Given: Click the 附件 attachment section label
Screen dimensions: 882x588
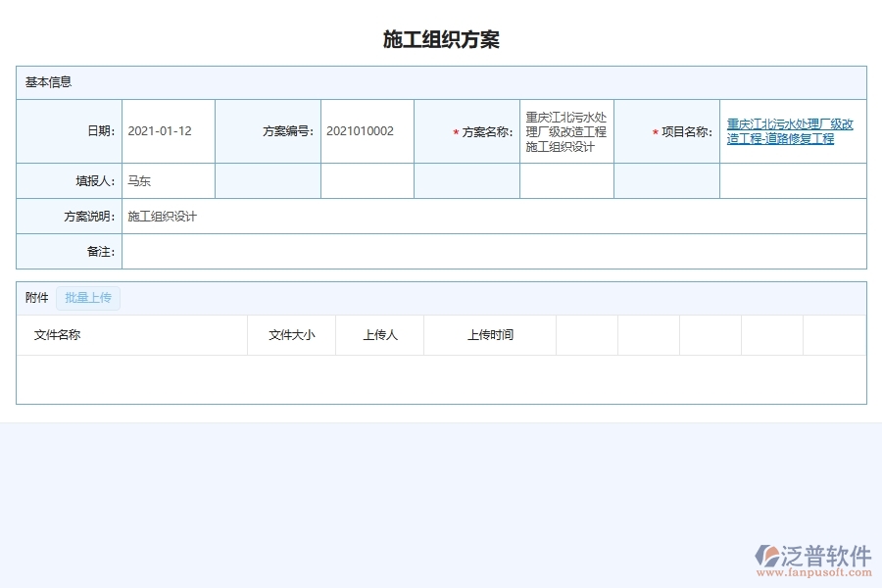Looking at the screenshot, I should coord(35,297).
